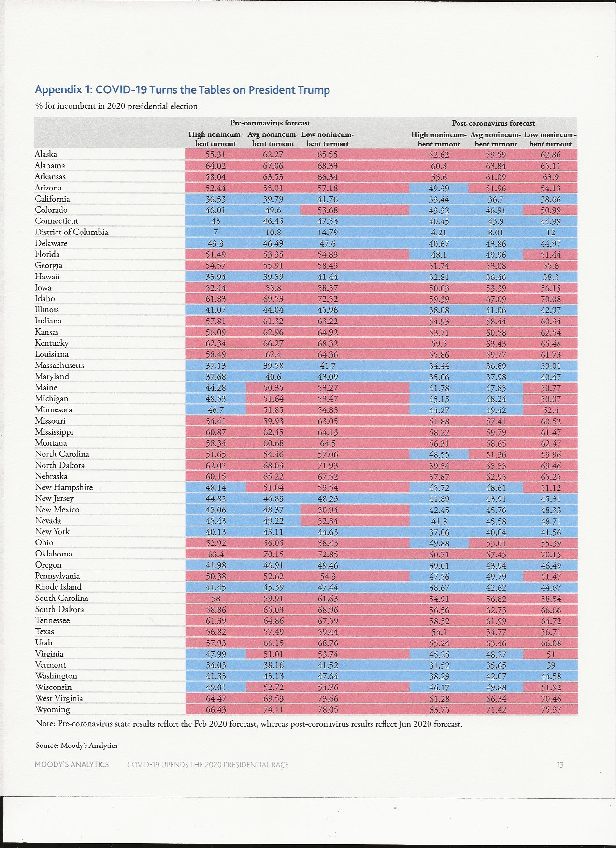Select North Carolina's blue 48.55 cell
616x848 pixels.
click(439, 454)
